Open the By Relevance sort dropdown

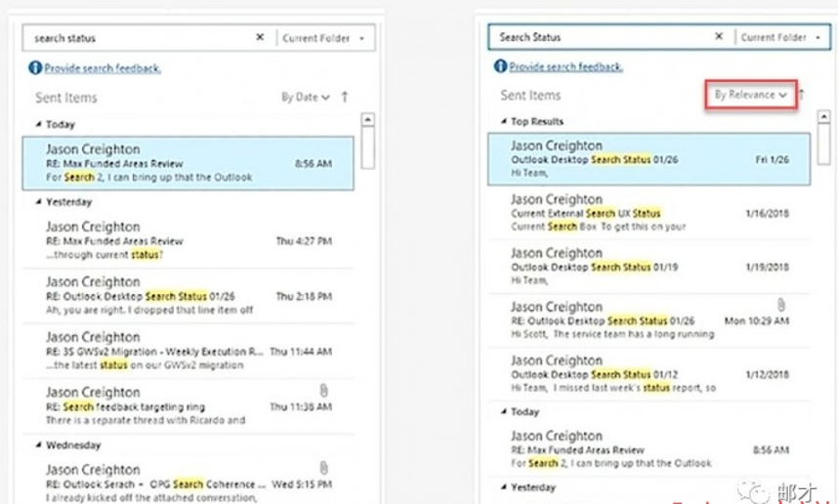750,95
